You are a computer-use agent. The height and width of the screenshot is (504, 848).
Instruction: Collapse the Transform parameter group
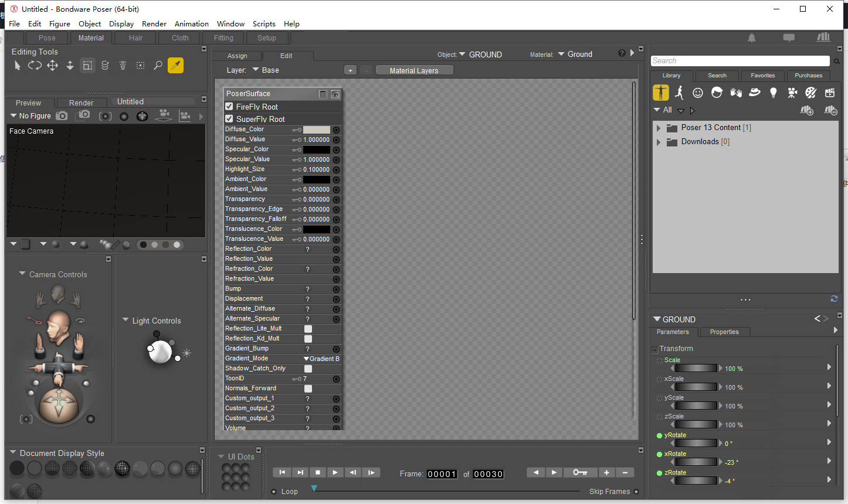click(x=654, y=350)
